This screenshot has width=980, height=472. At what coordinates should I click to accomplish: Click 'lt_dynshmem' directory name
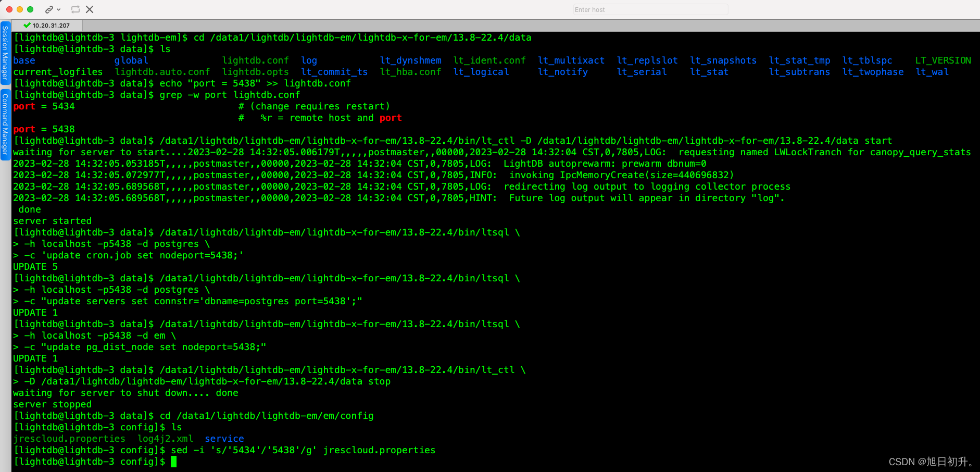[411, 60]
